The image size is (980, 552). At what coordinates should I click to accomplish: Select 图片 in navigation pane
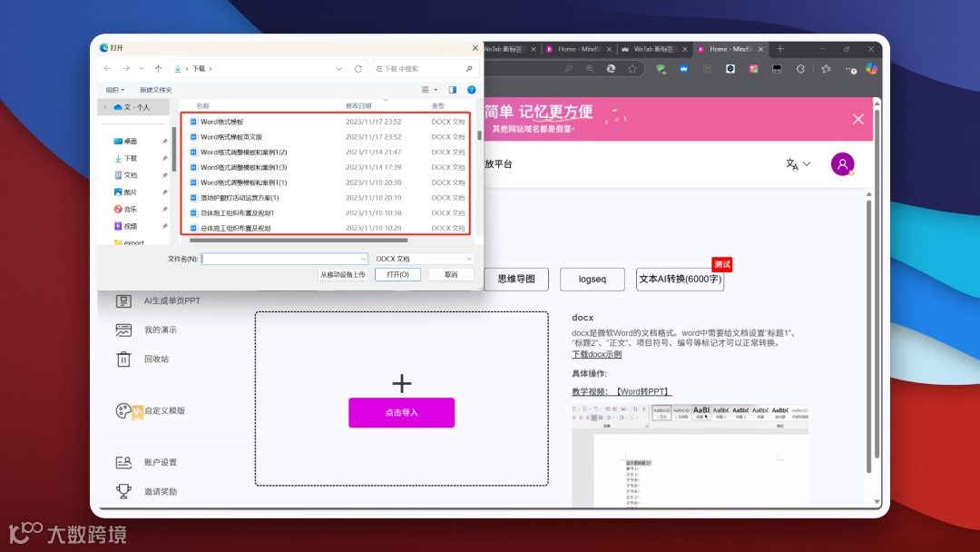[x=131, y=192]
